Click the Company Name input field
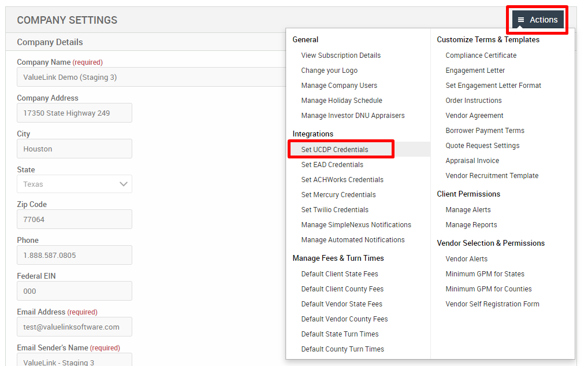Viewport: 588px width, 366px height. (74, 77)
